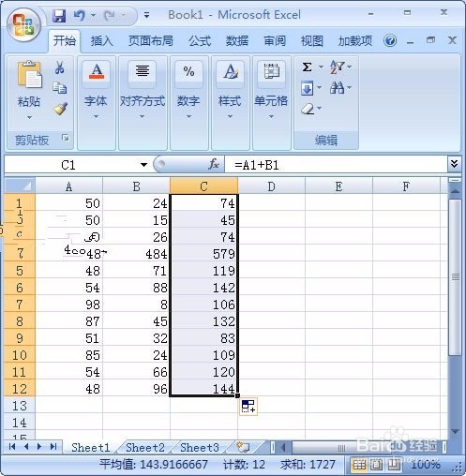Go to first sheet navigation arrow
This screenshot has height=476, width=466.
click(x=12, y=447)
